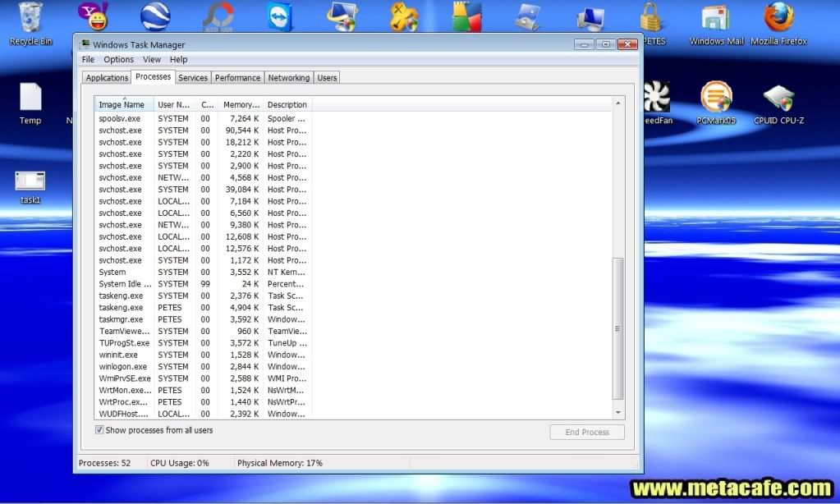Open the File menu in Task Manager
Screen dimensions: 840x504
pyautogui.click(x=88, y=60)
